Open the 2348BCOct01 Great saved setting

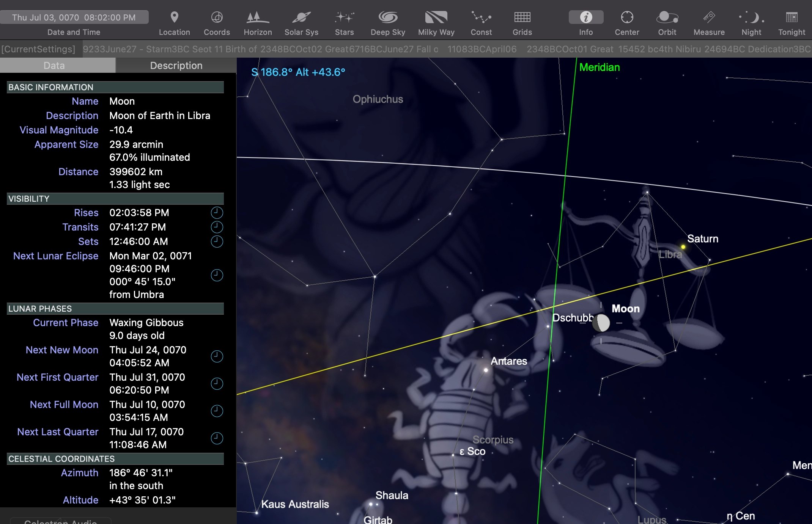click(x=570, y=49)
